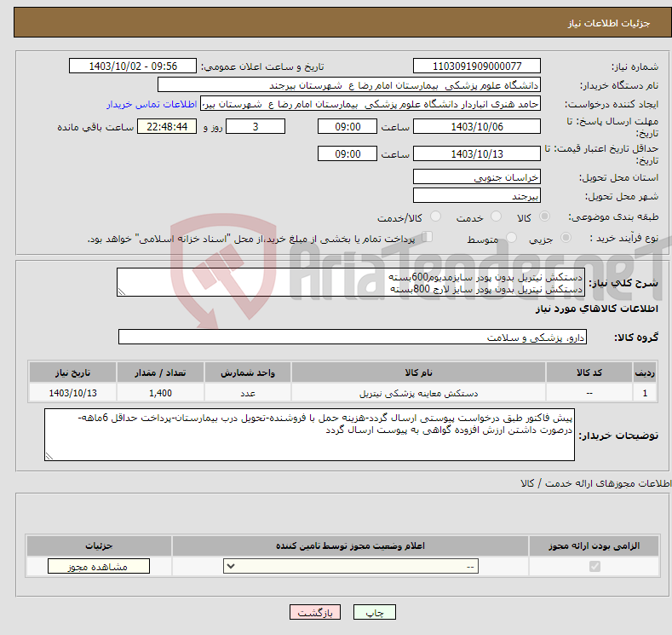672x635 pixels.
Task: Click the price validity time 09:00 field
Action: [x=347, y=154]
